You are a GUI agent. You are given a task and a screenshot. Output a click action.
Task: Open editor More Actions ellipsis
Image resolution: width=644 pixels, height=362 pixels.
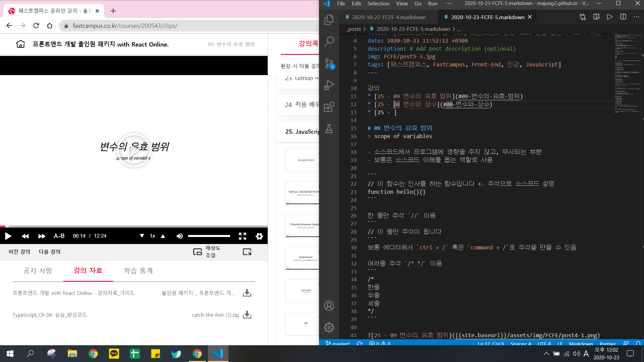tap(636, 17)
